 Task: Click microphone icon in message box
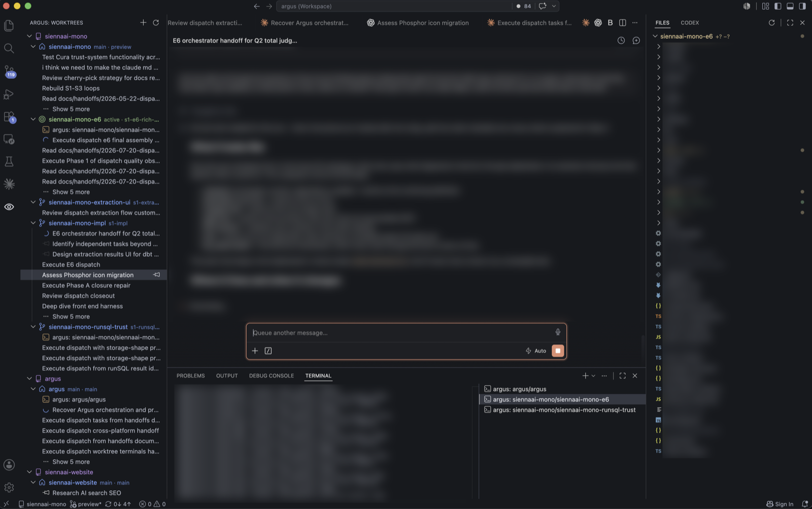[x=558, y=332]
